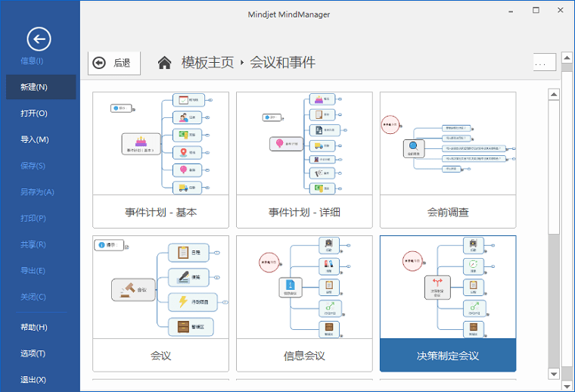The width and height of the screenshot is (575, 392).
Task: Click the scrollbar up arrow
Action: (x=554, y=95)
